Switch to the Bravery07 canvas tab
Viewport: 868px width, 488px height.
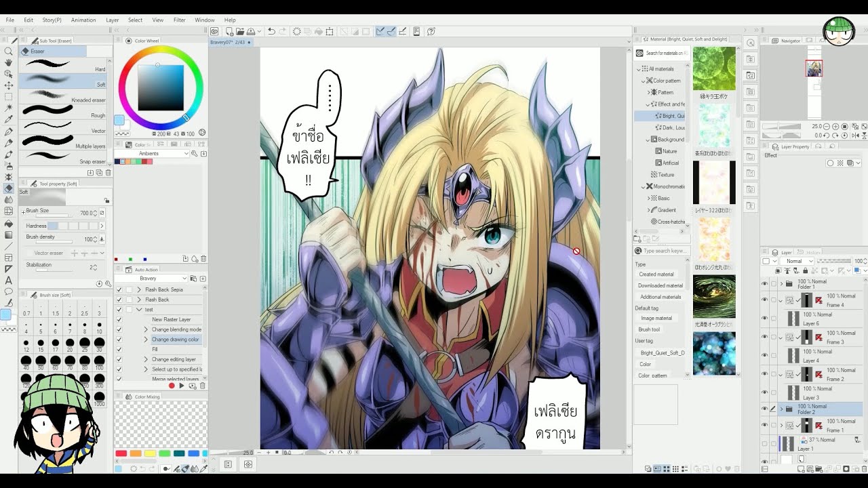pos(230,42)
